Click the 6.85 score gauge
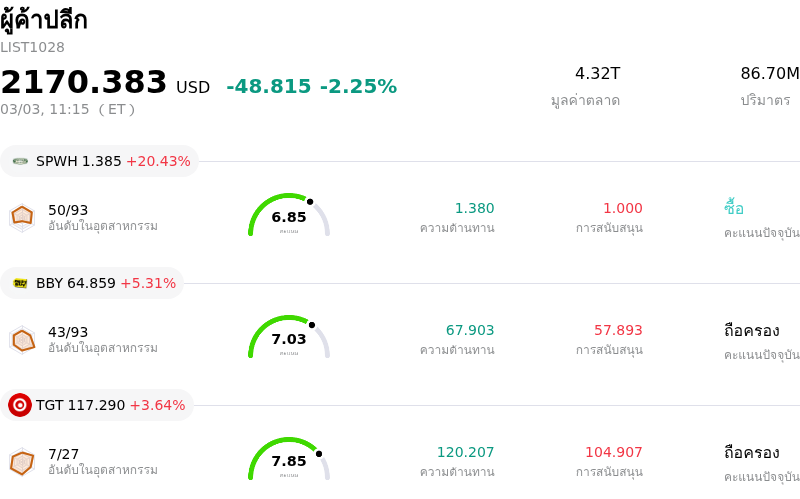This screenshot has height=499, width=800. (x=289, y=216)
